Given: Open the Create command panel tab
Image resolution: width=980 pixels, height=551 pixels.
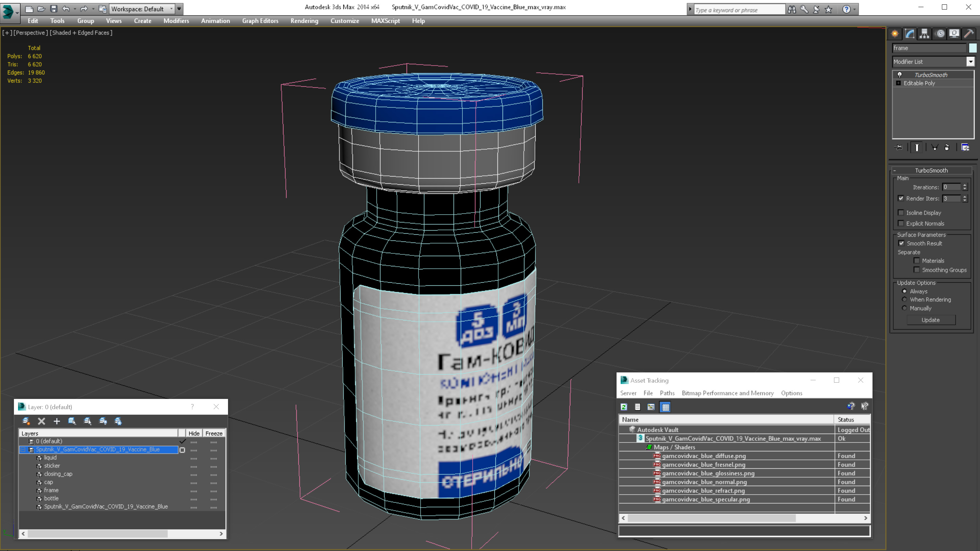Looking at the screenshot, I should (895, 33).
